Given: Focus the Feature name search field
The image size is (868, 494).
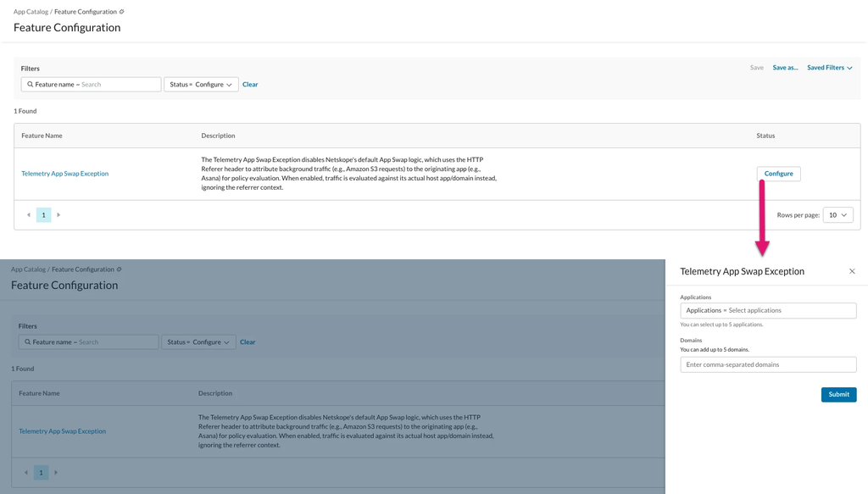Looking at the screenshot, I should [x=91, y=85].
